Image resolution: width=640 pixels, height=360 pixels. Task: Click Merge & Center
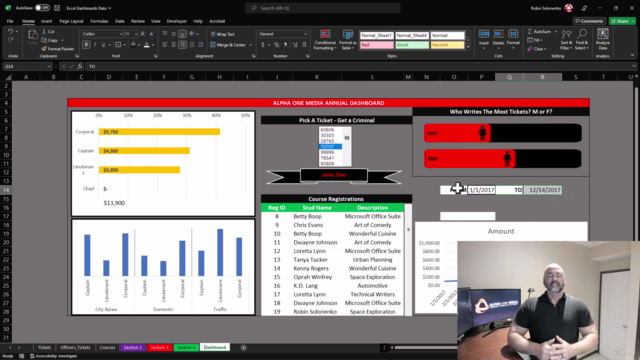[x=228, y=45]
